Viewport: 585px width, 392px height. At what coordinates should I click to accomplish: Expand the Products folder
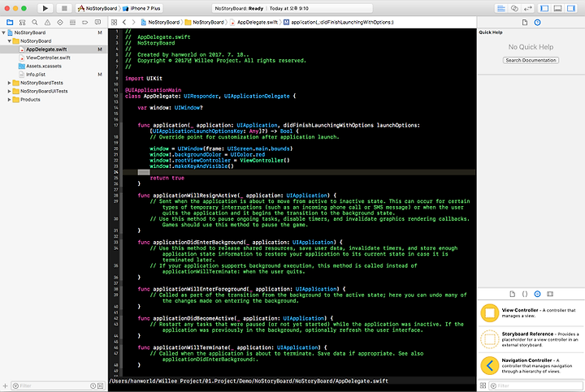coord(9,100)
